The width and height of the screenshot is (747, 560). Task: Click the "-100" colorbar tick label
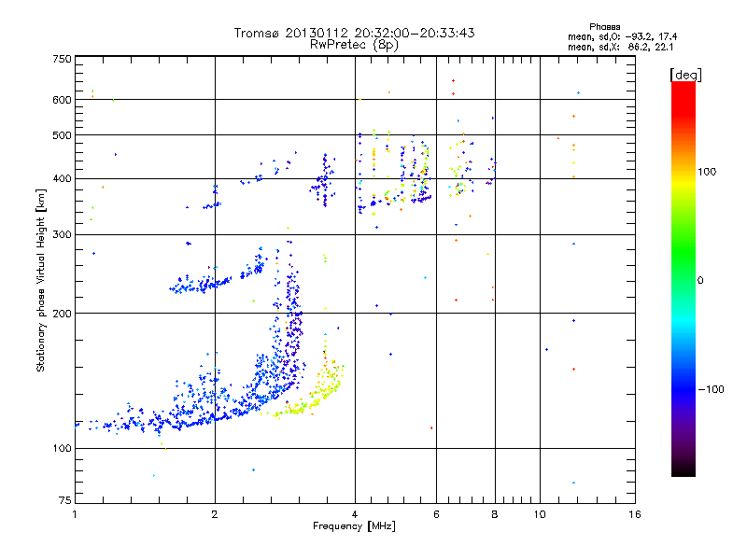point(711,389)
